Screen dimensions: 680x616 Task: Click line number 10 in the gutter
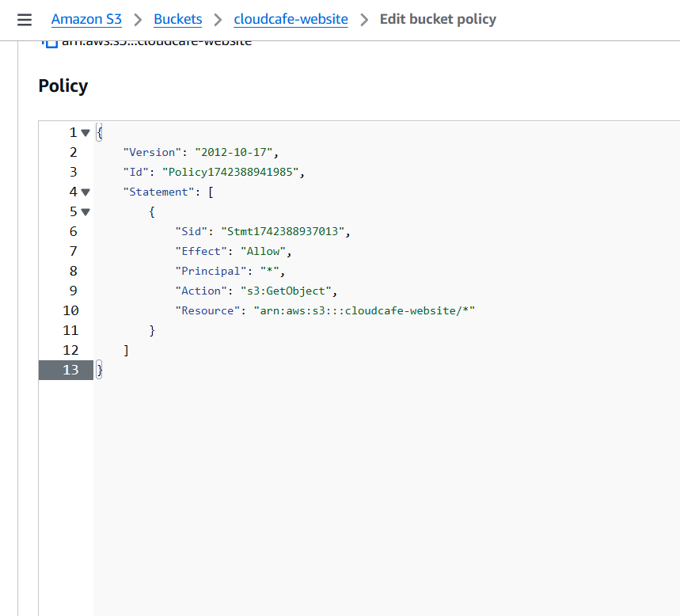pos(70,310)
